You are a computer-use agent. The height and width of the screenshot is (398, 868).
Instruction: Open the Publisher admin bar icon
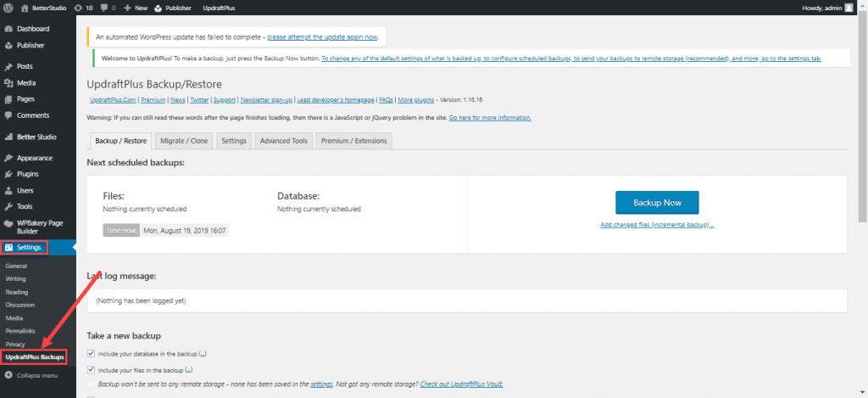[159, 8]
